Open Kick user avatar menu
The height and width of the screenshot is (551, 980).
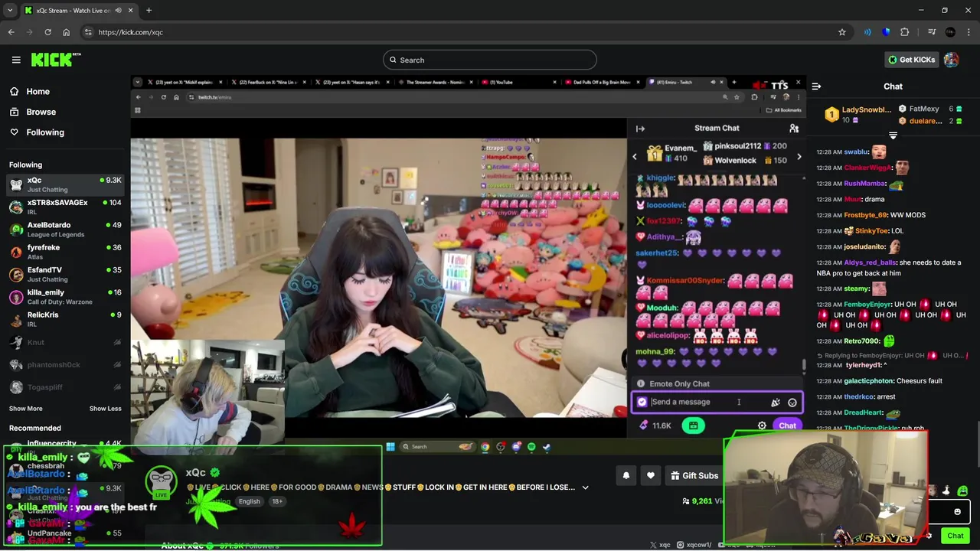point(951,60)
